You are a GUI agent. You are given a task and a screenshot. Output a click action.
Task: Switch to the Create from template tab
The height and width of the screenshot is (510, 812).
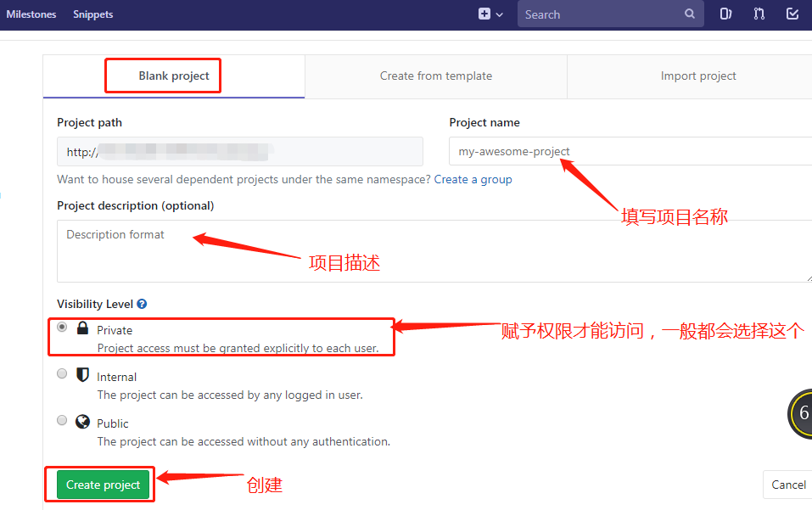pyautogui.click(x=435, y=76)
